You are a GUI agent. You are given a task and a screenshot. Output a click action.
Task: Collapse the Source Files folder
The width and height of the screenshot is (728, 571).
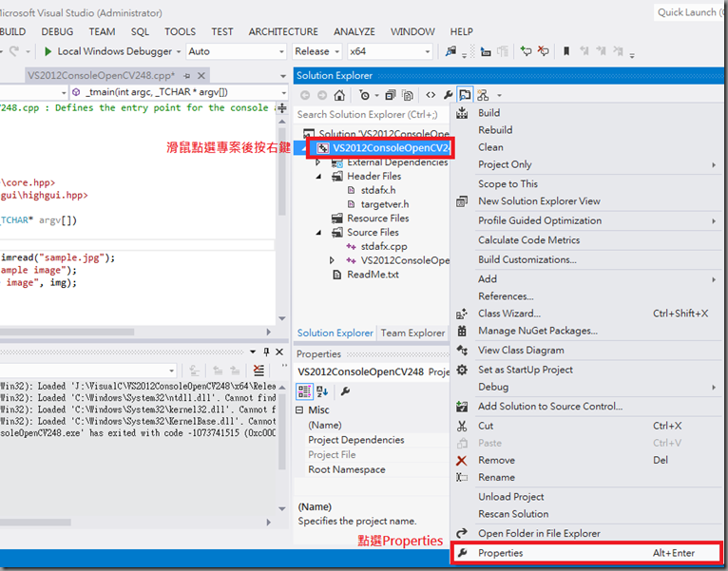pyautogui.click(x=318, y=233)
